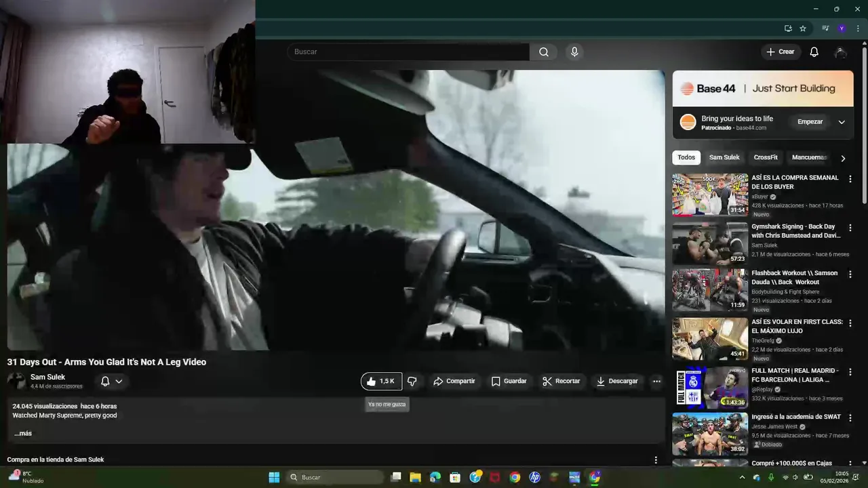Open options for SWAT academy video
Image resolution: width=868 pixels, height=488 pixels.
coord(850,418)
